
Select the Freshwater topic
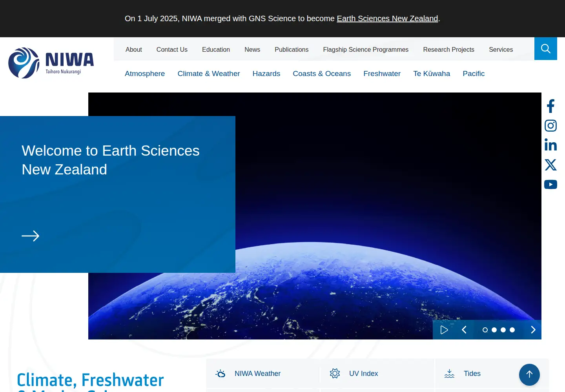[x=382, y=74]
